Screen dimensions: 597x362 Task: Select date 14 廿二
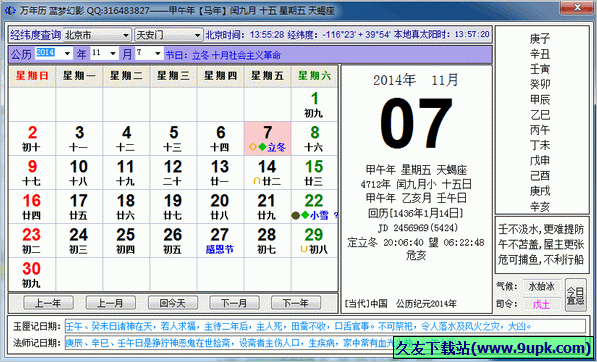267,172
